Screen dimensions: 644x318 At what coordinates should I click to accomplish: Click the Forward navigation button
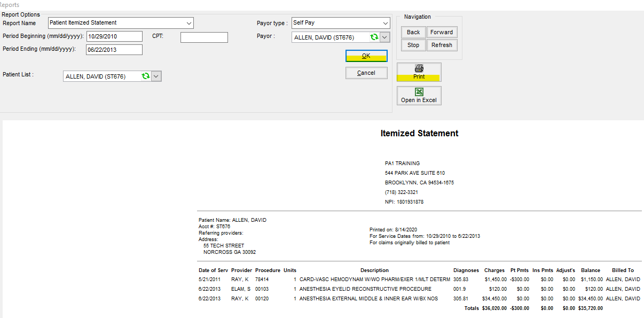(x=442, y=32)
